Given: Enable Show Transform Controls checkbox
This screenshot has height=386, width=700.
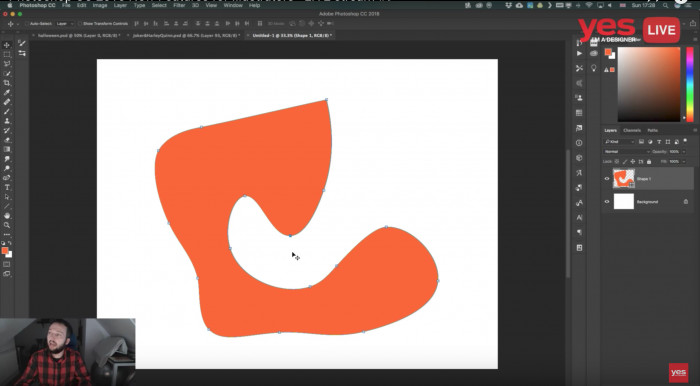Looking at the screenshot, I should point(80,24).
